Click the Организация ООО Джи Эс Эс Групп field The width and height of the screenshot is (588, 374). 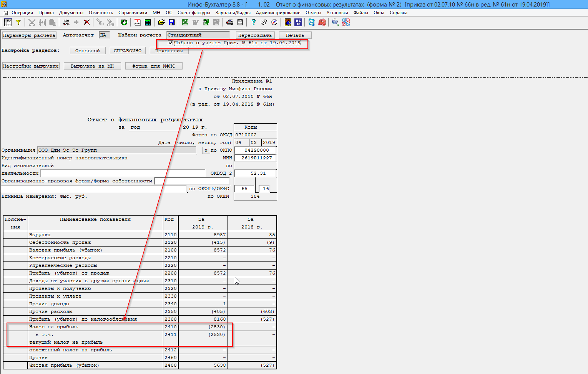[x=117, y=150]
